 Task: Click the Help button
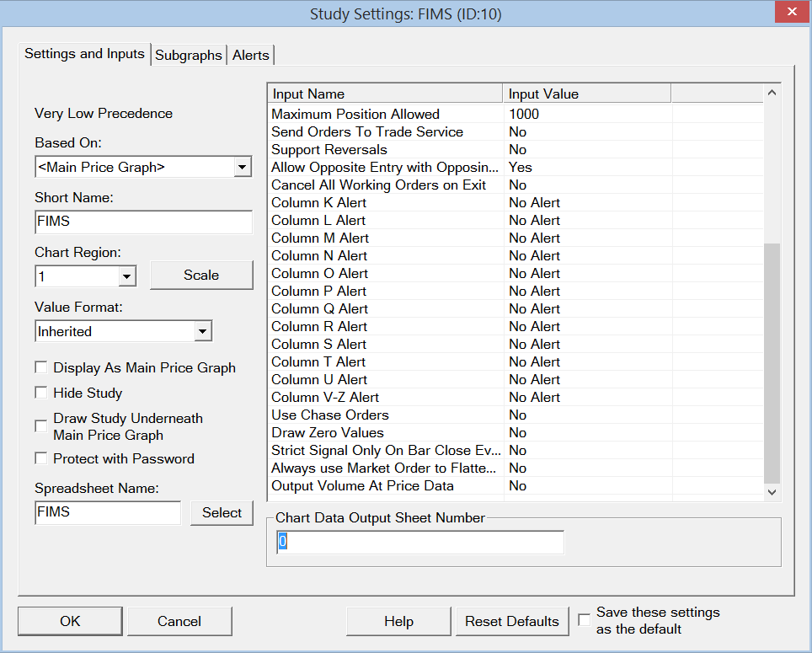[398, 621]
